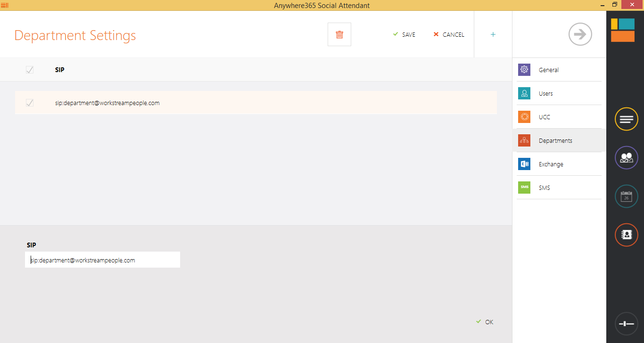
Task: Click the right arrow circle icon
Action: pyautogui.click(x=580, y=34)
